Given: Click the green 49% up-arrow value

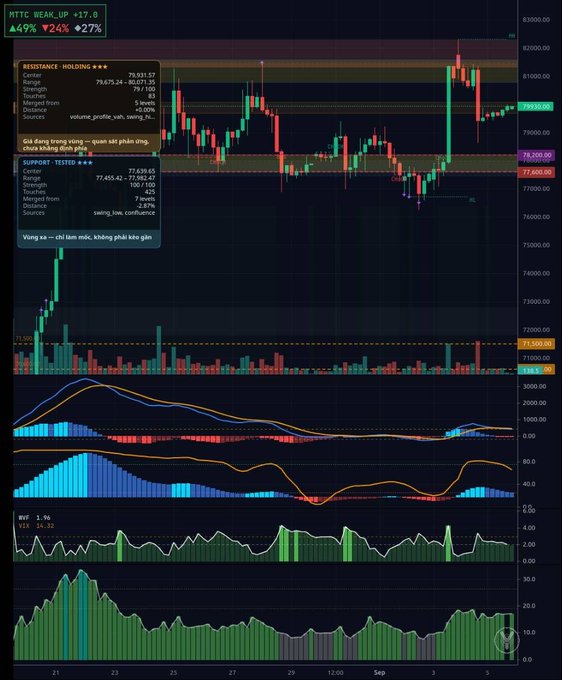Looking at the screenshot, I should pyautogui.click(x=23, y=29).
